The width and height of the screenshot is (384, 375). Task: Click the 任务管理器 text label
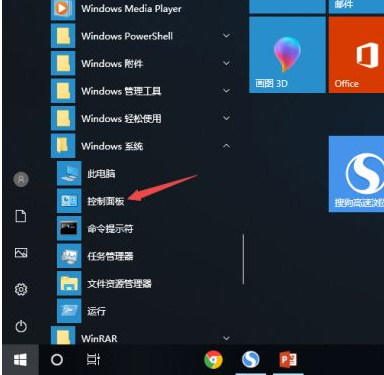pos(110,256)
